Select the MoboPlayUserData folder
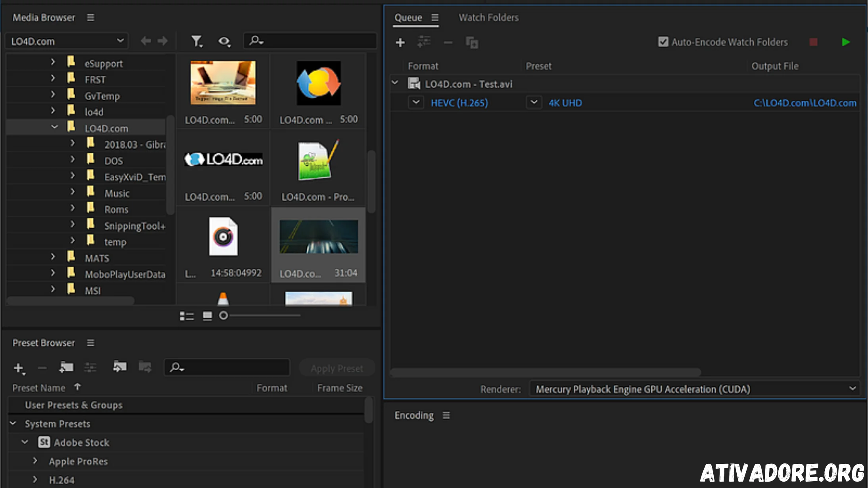Image resolution: width=868 pixels, height=488 pixels. click(x=125, y=274)
